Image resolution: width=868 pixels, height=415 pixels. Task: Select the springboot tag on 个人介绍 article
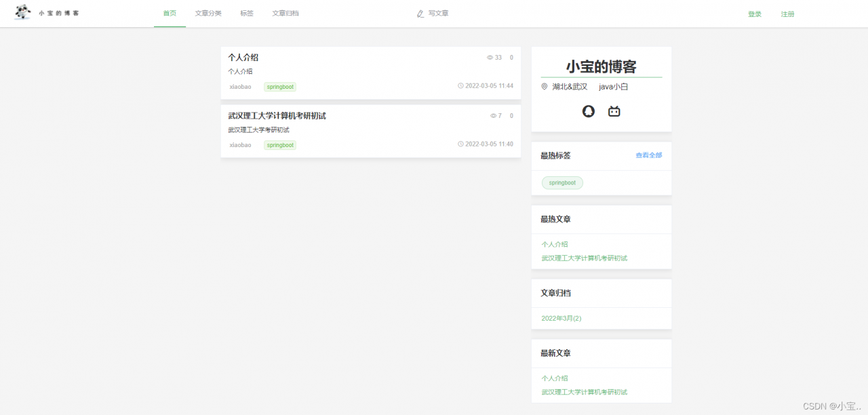tap(279, 87)
